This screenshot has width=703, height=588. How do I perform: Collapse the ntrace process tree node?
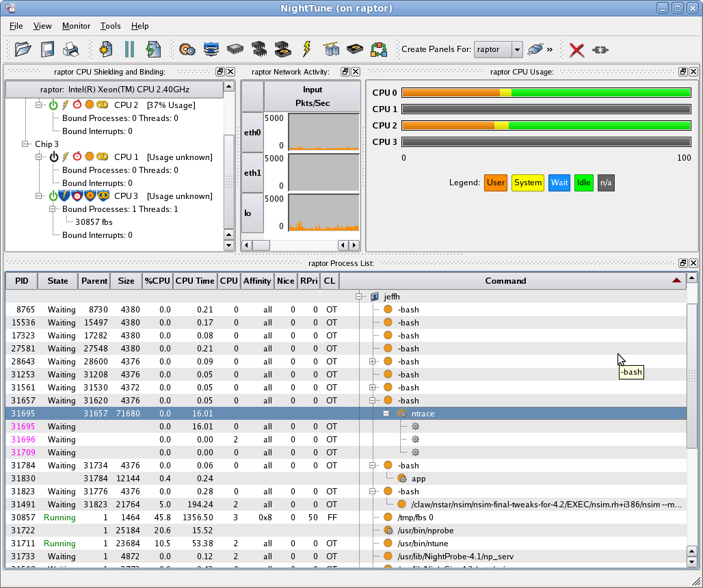coord(386,414)
